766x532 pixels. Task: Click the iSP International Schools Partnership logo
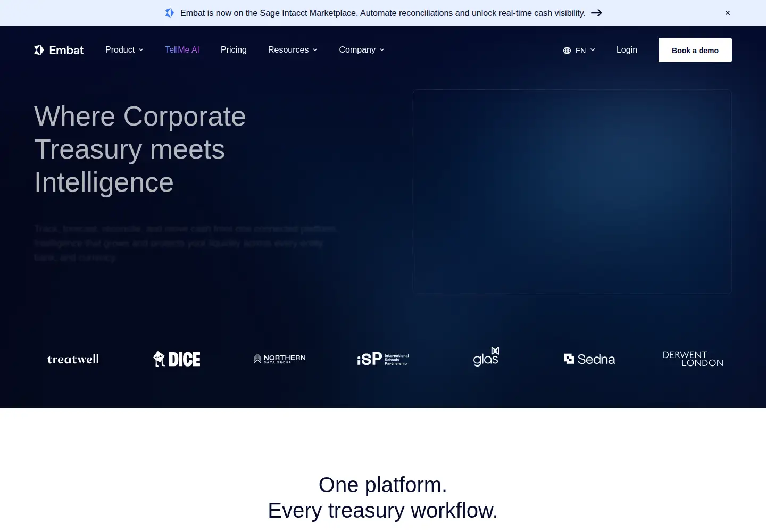click(383, 359)
